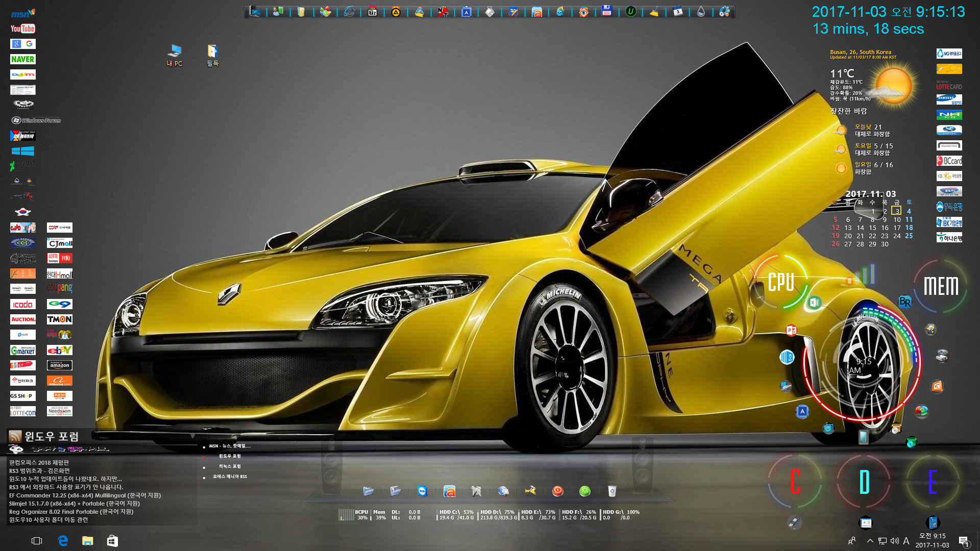Open the TMON shopping shortcut
980x551 pixels.
pos(60,319)
